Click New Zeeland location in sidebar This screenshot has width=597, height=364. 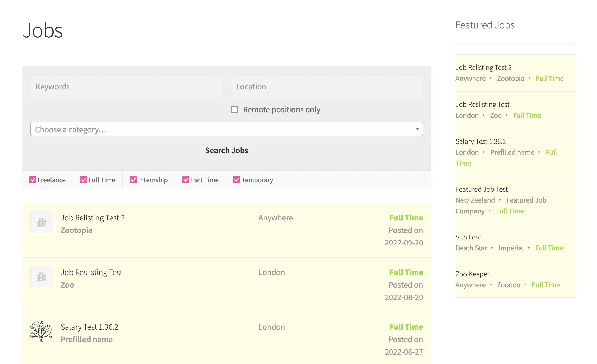pos(475,200)
